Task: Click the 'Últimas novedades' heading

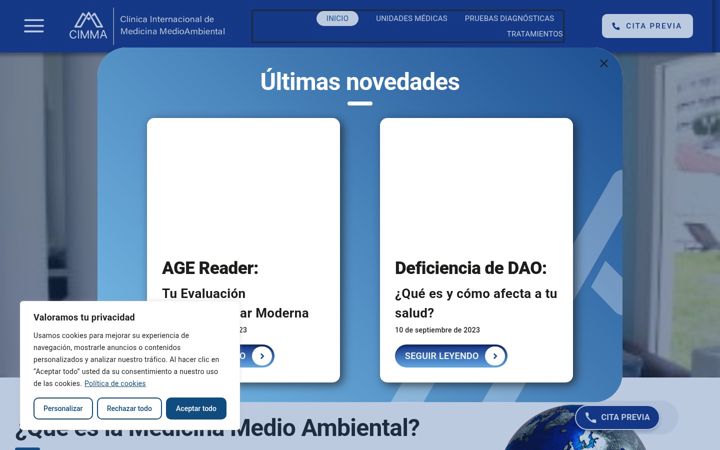Action: tap(360, 82)
